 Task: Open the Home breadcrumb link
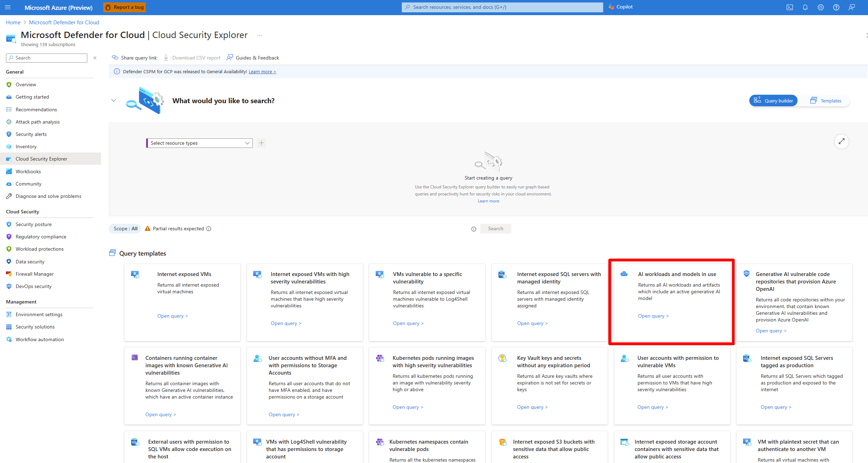(13, 22)
